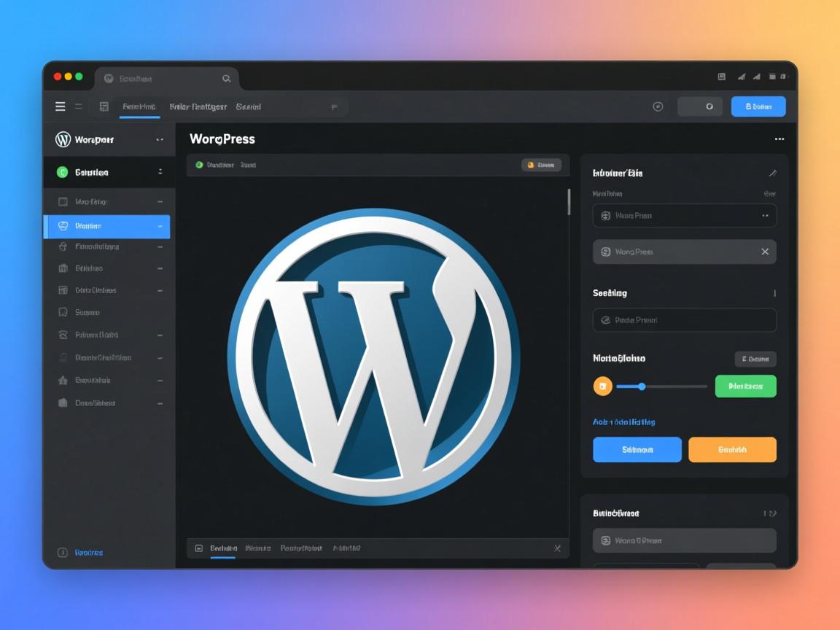
Task: Close the bottom tab bar with the X icon
Action: tap(557, 548)
